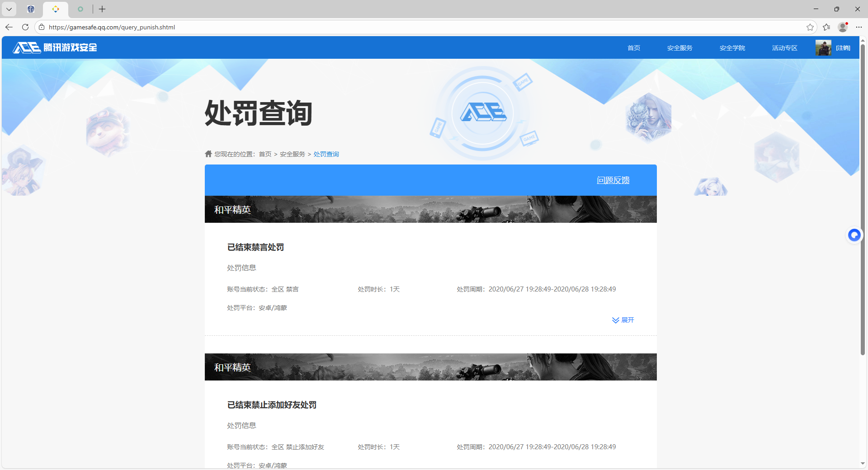Click the 处罚查询 breadcrumb link
The height and width of the screenshot is (470, 868).
(326, 154)
